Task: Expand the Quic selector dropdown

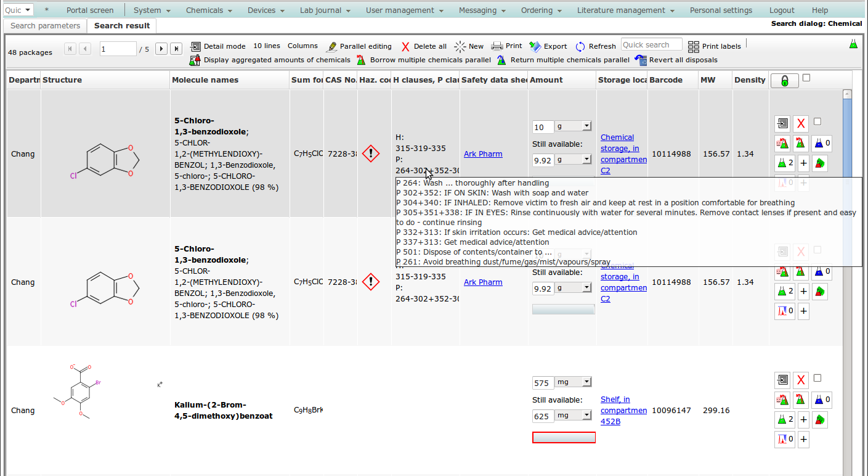Action: (x=18, y=10)
